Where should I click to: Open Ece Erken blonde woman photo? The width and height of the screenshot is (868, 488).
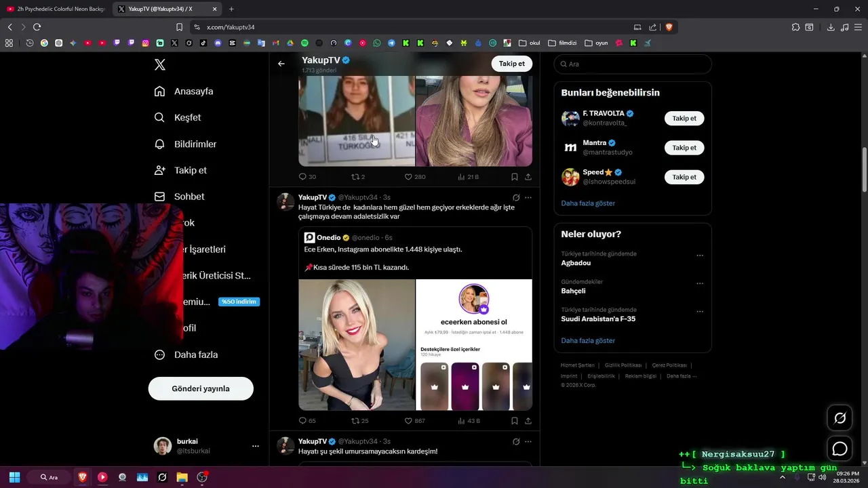click(x=357, y=345)
